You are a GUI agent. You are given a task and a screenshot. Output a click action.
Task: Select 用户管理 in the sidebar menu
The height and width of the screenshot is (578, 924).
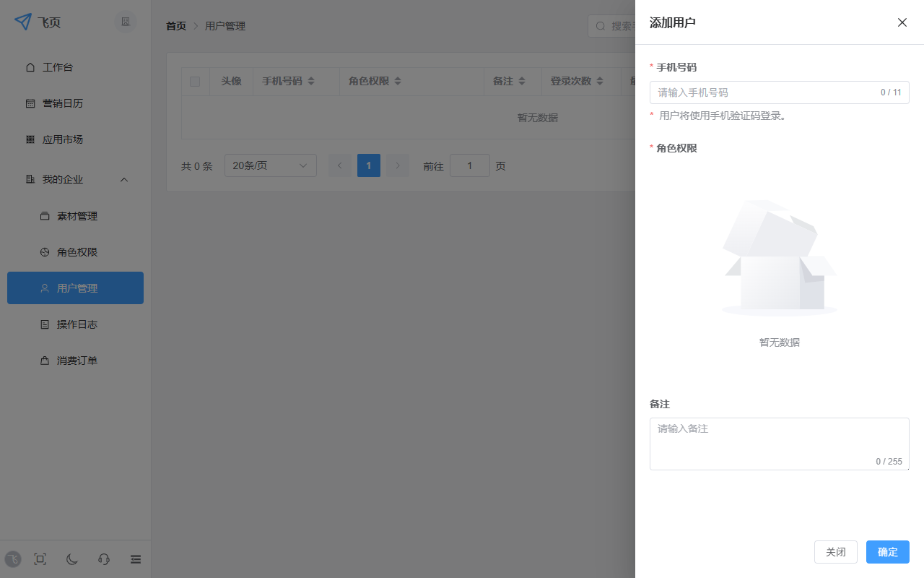pyautogui.click(x=75, y=288)
